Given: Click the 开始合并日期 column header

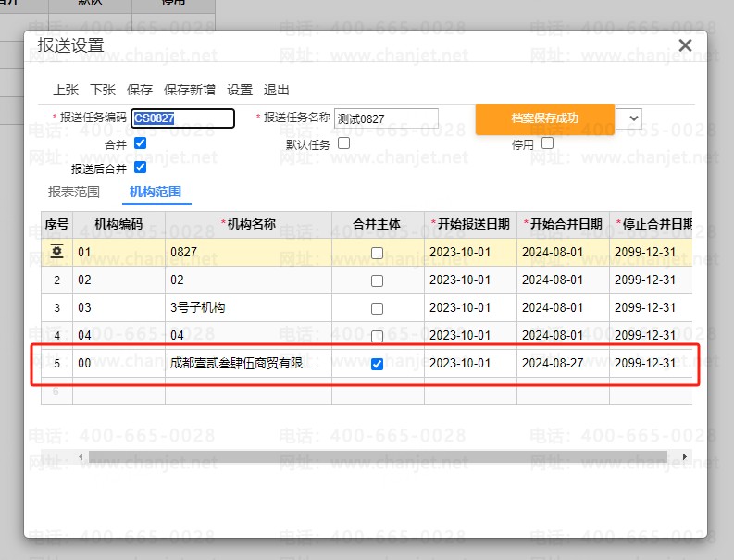Looking at the screenshot, I should click(x=563, y=224).
